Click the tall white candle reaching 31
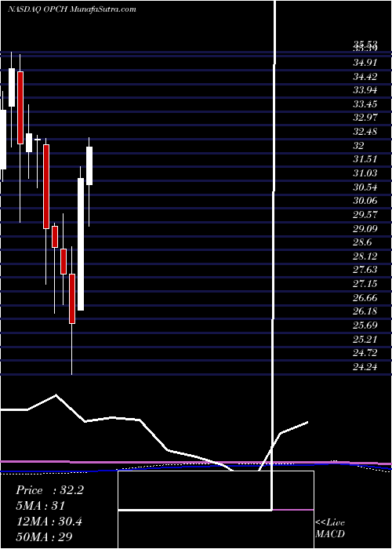 coord(81,244)
